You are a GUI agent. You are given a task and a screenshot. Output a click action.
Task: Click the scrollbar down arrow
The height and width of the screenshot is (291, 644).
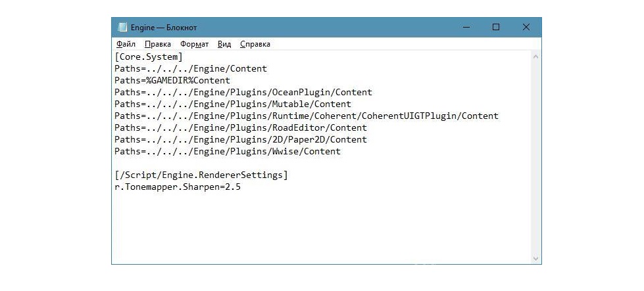pos(536,258)
